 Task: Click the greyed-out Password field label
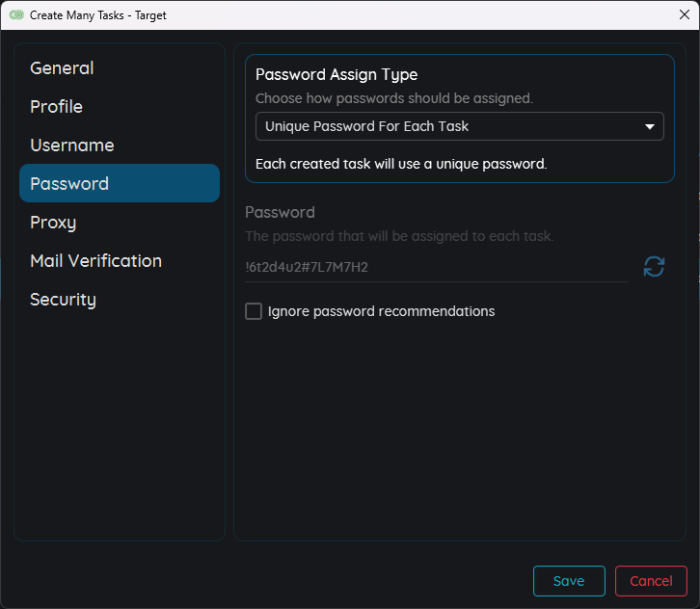(x=280, y=212)
